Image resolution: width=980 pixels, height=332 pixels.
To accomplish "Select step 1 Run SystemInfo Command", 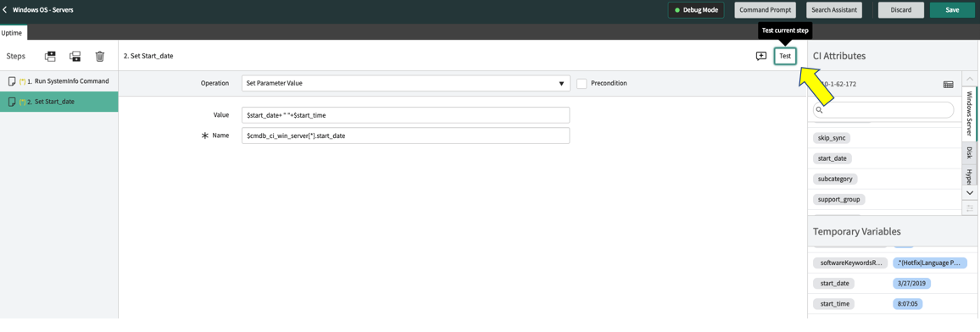I will [x=59, y=81].
